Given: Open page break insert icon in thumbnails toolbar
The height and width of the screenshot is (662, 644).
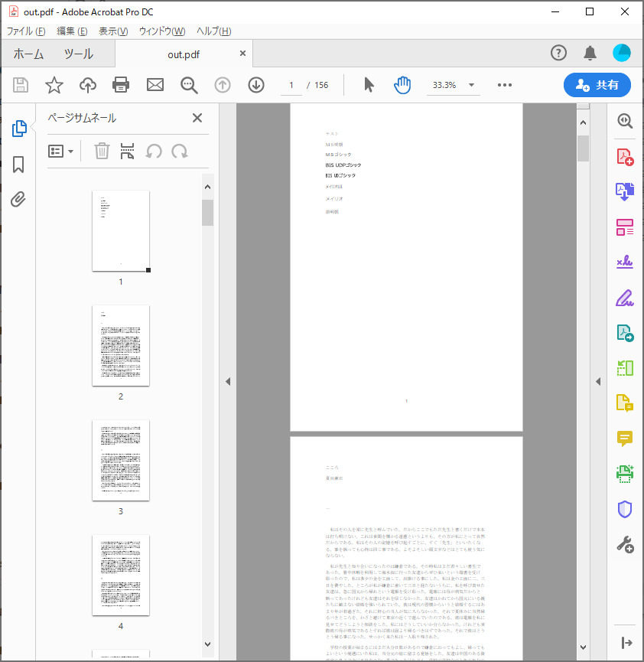Looking at the screenshot, I should pos(127,151).
